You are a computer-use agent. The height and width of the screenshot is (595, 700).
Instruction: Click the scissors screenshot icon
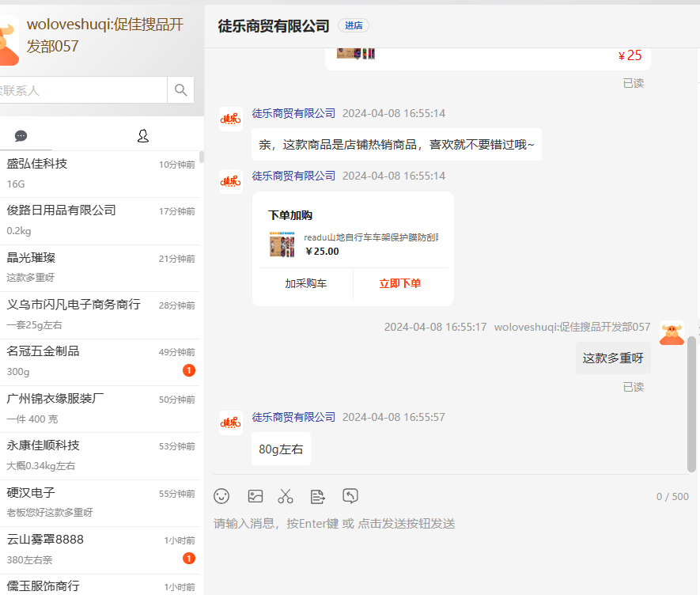click(x=286, y=496)
